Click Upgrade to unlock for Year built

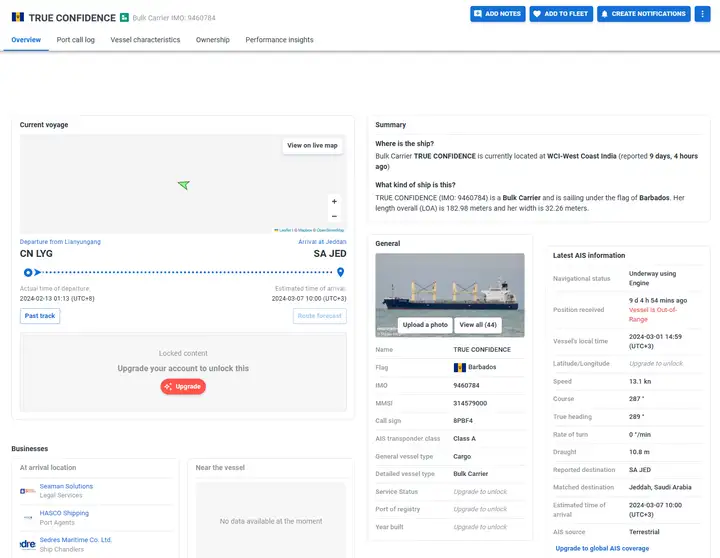[x=480, y=527]
